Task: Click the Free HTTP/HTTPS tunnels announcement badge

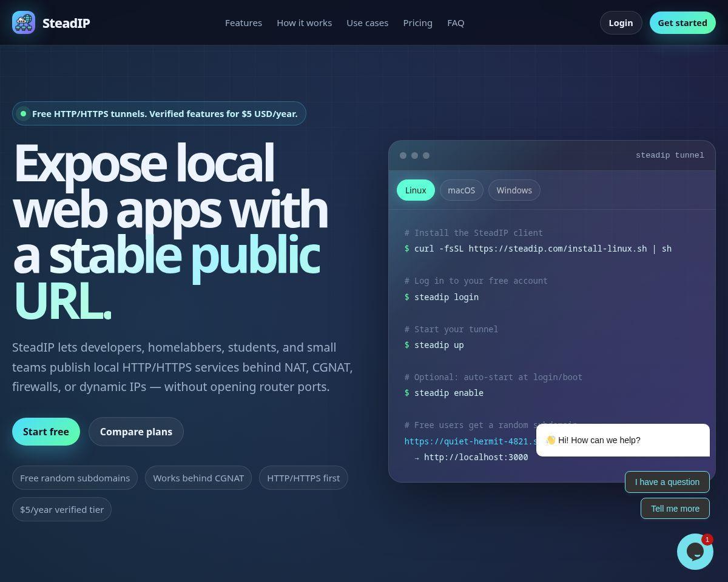Action: pyautogui.click(x=159, y=113)
